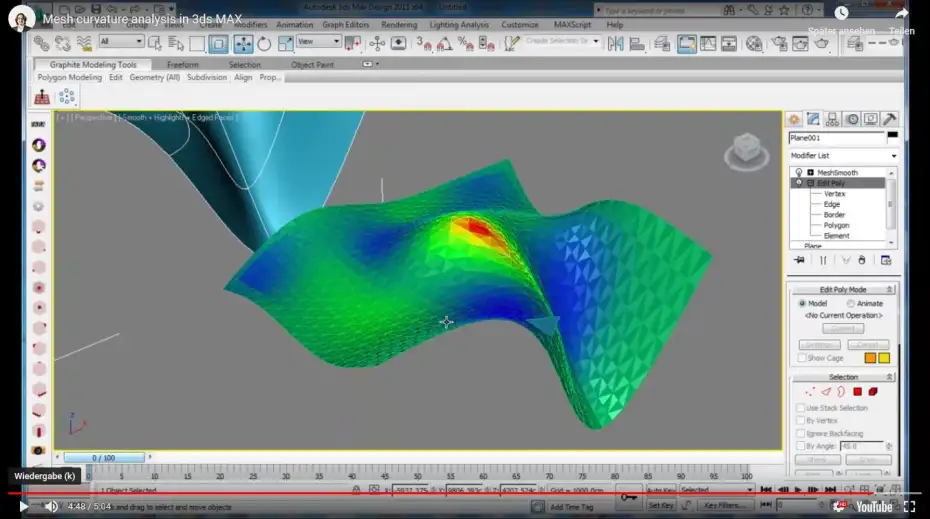Open the Display command panel tab
This screenshot has height=519, width=930.
pos(871,119)
